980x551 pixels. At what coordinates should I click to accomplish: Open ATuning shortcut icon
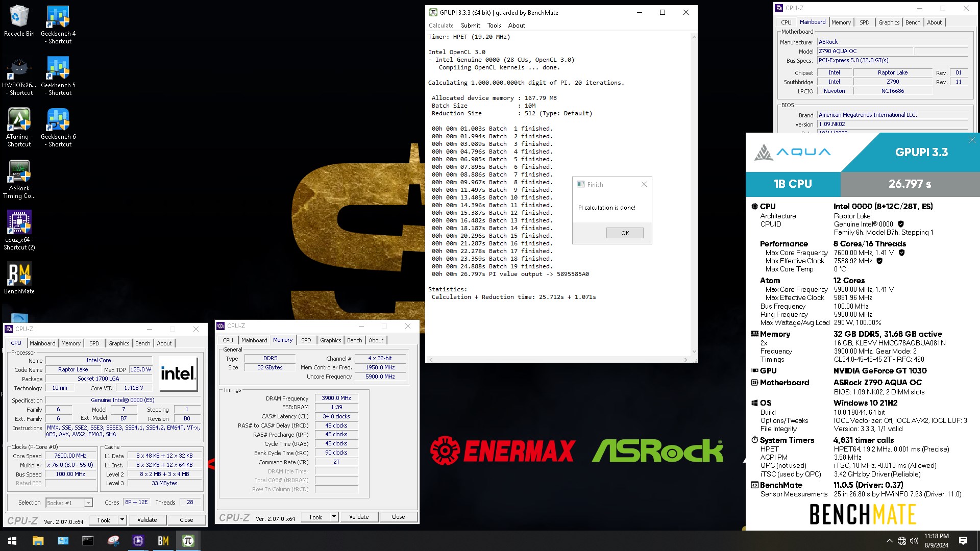pos(19,127)
